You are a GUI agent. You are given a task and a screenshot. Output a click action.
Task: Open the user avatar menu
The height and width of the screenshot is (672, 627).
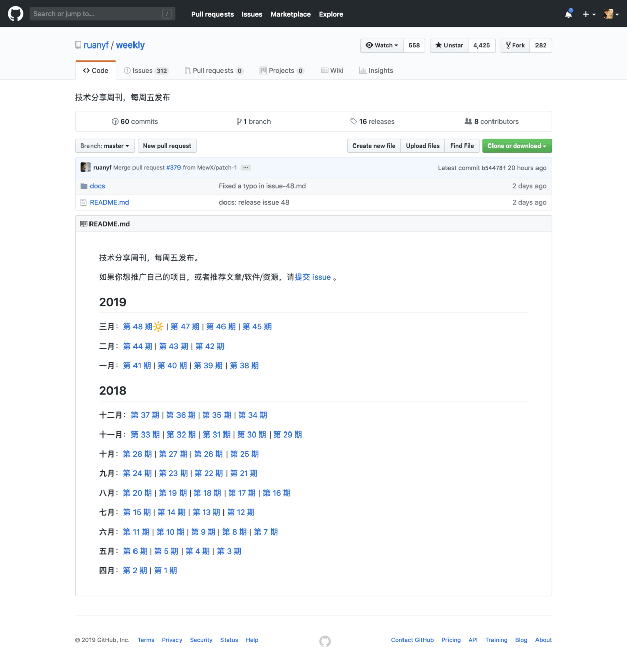point(611,14)
